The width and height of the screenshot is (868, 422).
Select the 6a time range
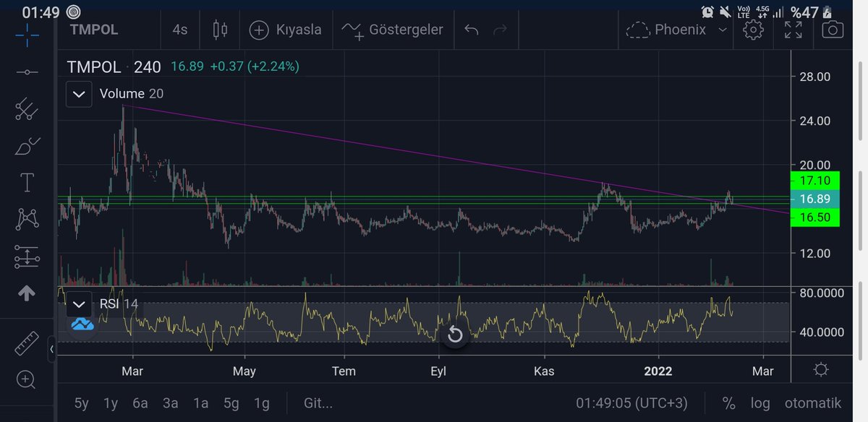coord(140,403)
